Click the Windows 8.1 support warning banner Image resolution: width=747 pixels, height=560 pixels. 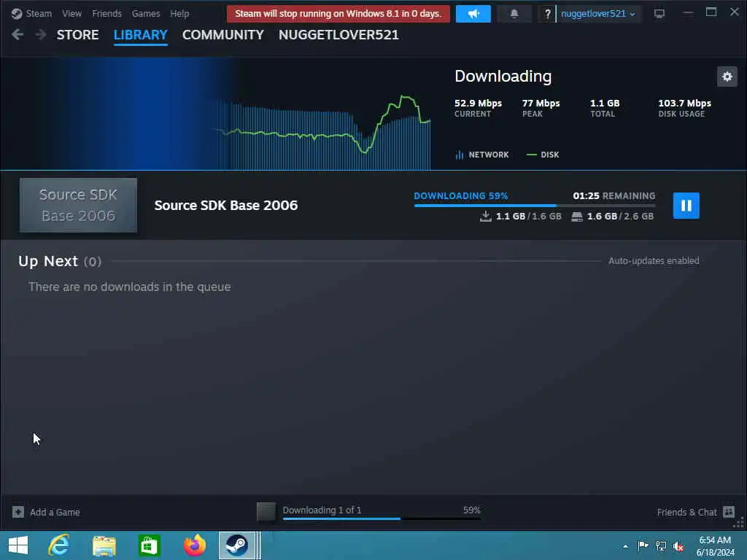(338, 14)
